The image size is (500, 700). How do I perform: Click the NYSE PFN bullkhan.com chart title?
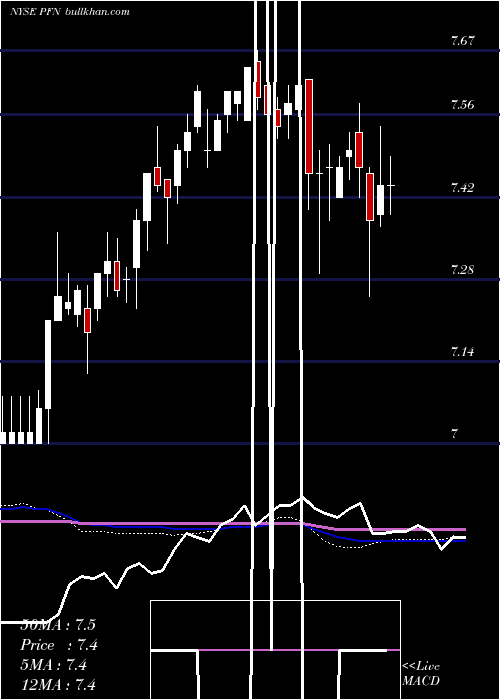point(70,12)
